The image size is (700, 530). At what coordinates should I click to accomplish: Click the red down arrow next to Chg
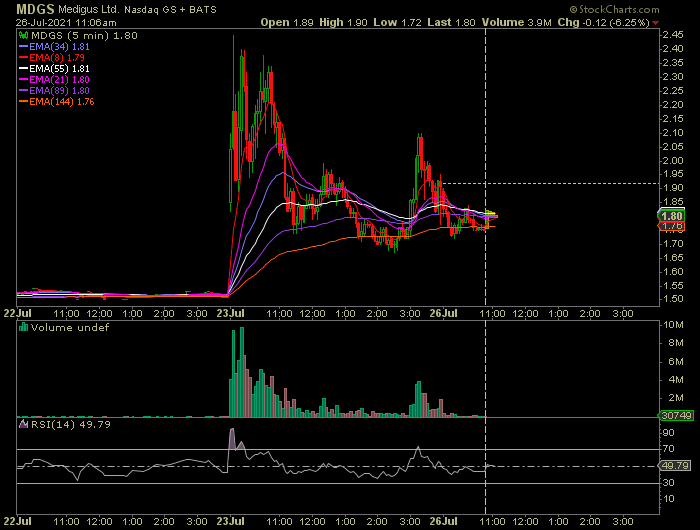(655, 23)
